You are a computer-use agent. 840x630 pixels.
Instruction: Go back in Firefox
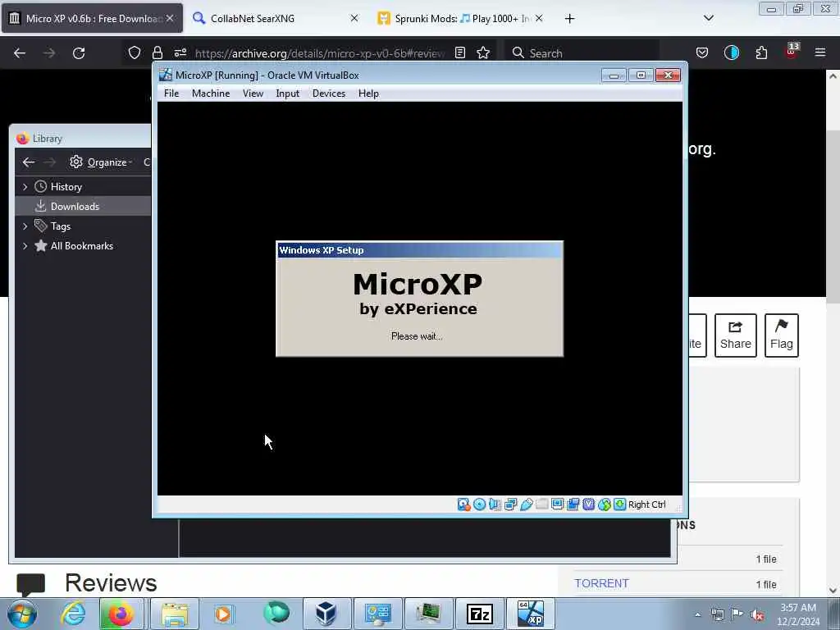tap(20, 53)
